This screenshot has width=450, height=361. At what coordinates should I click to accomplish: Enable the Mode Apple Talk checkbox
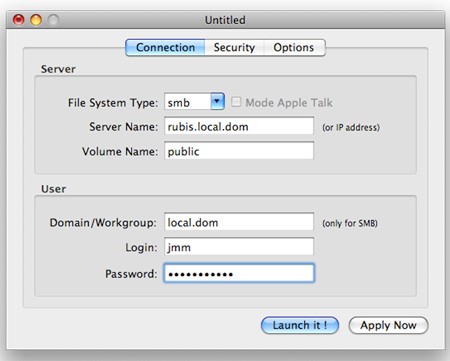[236, 102]
